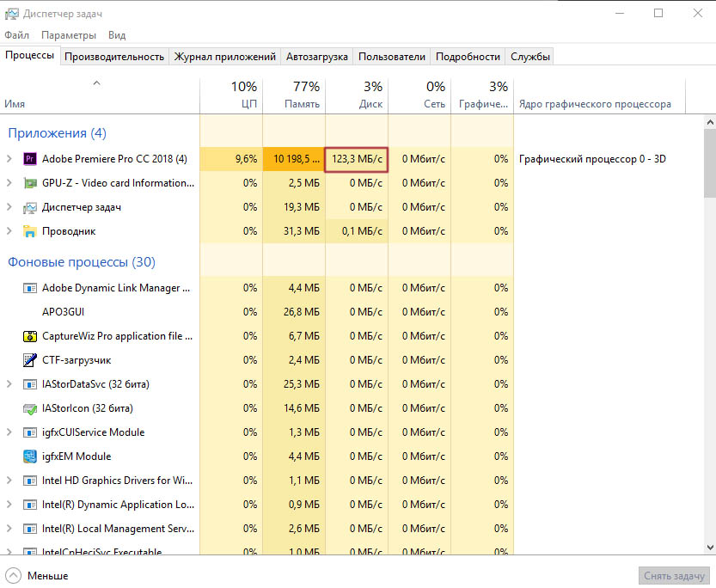Viewport: 716px width, 588px height.
Task: Open the Вид menu
Action: tap(117, 35)
